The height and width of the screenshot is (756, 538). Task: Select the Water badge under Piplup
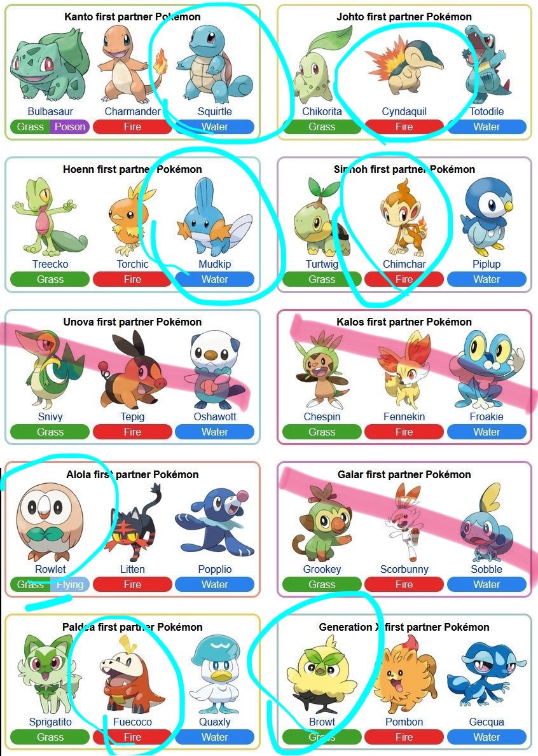[486, 279]
